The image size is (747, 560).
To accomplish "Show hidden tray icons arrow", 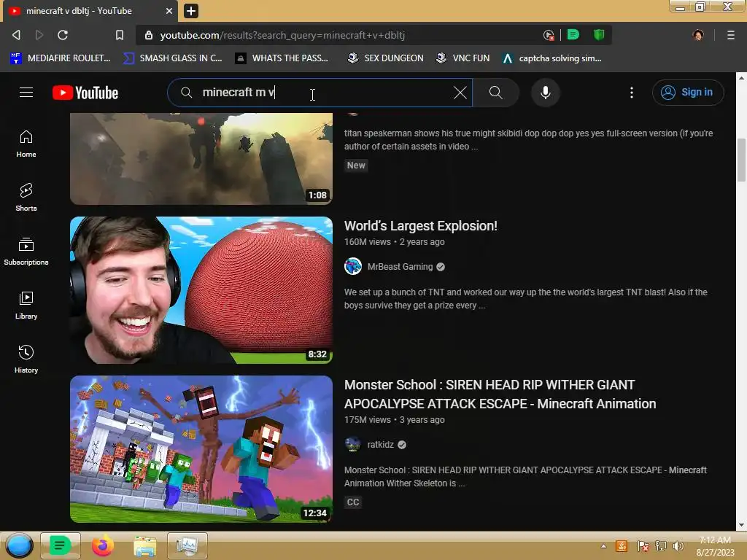I will (603, 546).
